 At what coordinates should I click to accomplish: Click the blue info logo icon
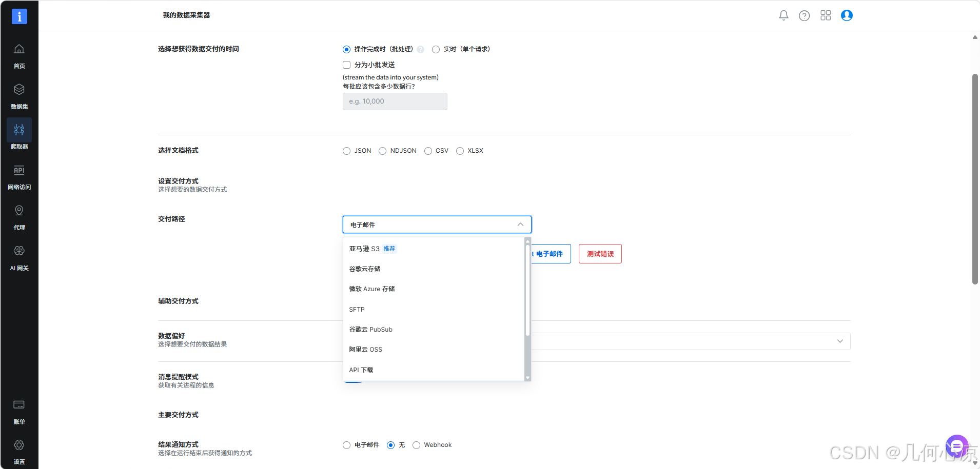coord(19,16)
